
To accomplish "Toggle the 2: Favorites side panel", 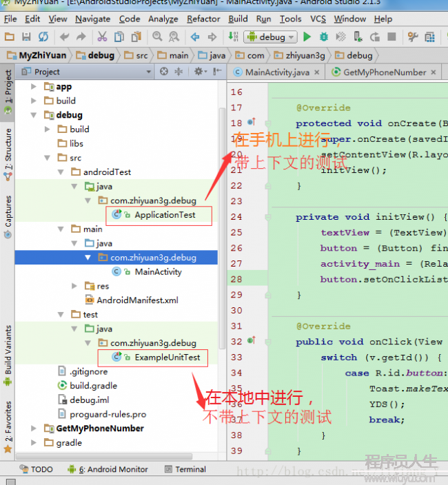I will (x=8, y=426).
